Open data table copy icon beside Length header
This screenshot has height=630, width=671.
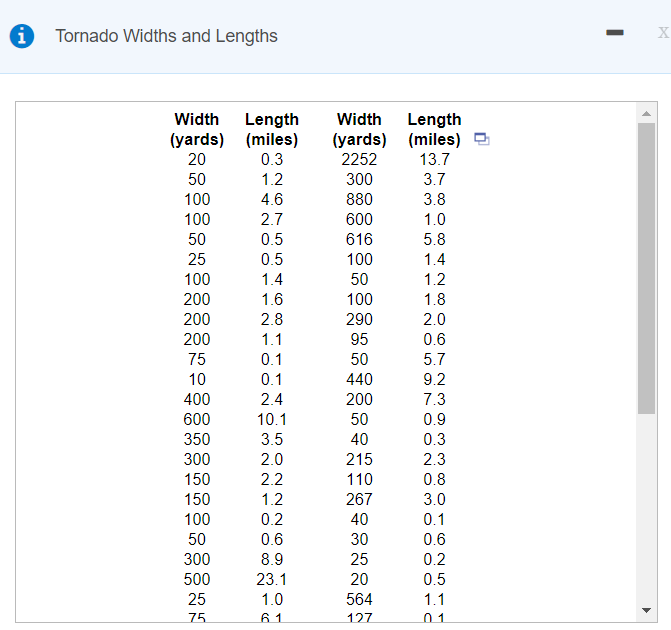pos(482,139)
